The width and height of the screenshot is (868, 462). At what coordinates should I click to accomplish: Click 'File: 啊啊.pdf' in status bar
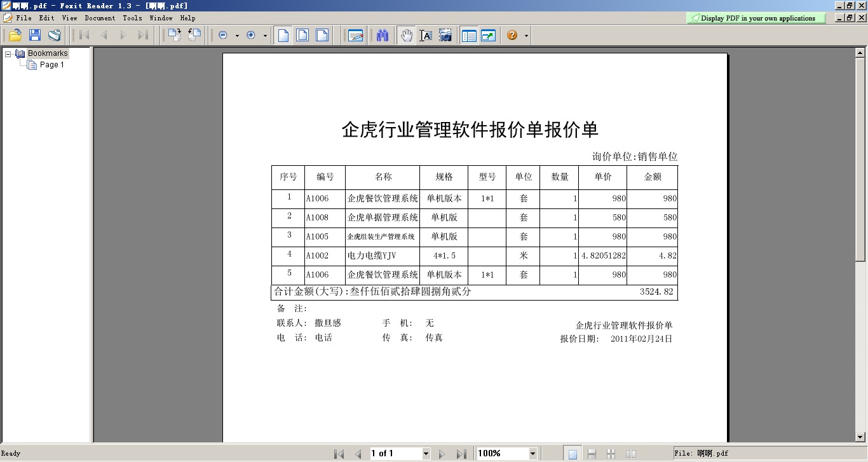coord(701,454)
